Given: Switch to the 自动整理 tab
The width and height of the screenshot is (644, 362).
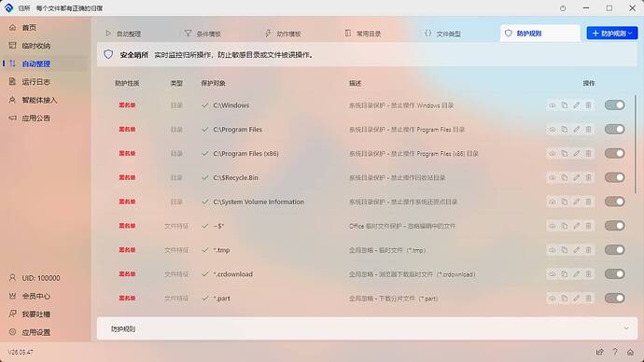Looking at the screenshot, I should pyautogui.click(x=123, y=34).
